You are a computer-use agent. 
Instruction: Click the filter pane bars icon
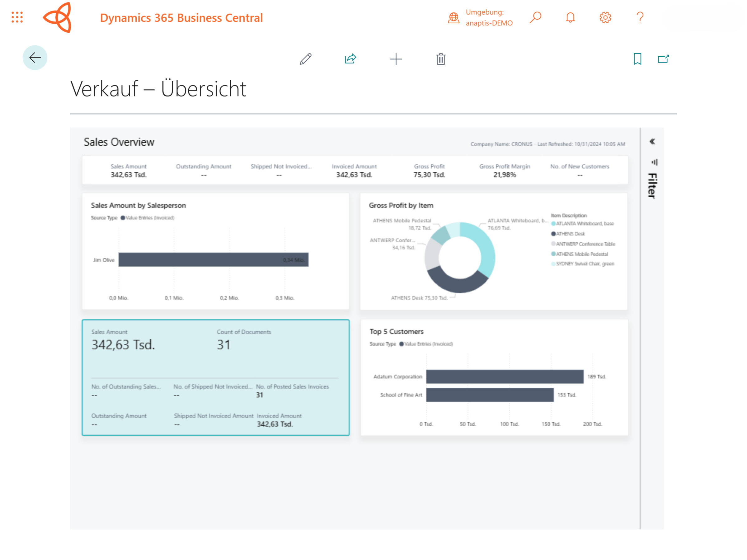coord(655,162)
